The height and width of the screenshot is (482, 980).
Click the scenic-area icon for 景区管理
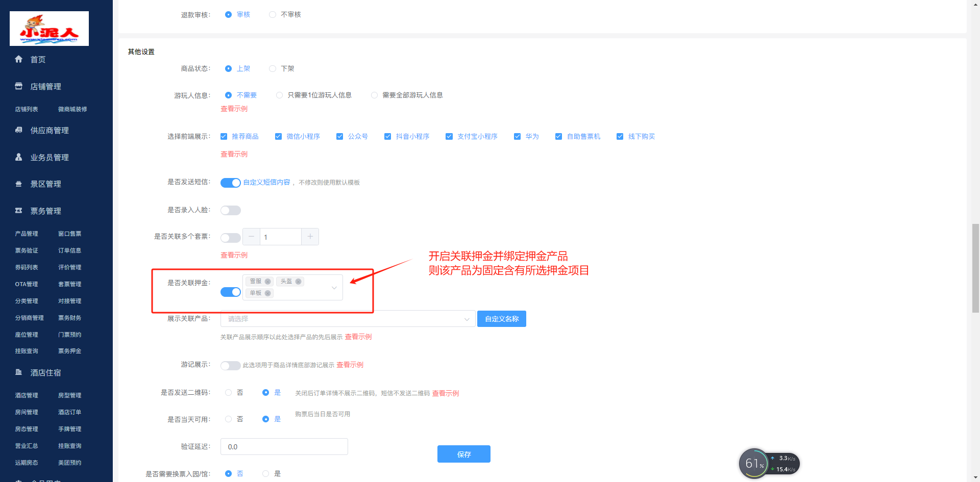click(19, 184)
